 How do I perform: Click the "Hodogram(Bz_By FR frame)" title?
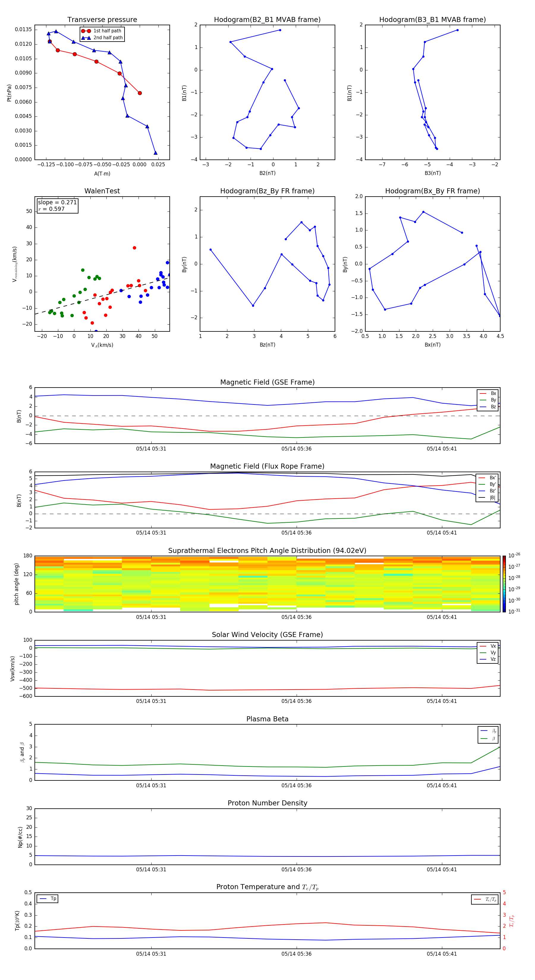click(x=267, y=191)
